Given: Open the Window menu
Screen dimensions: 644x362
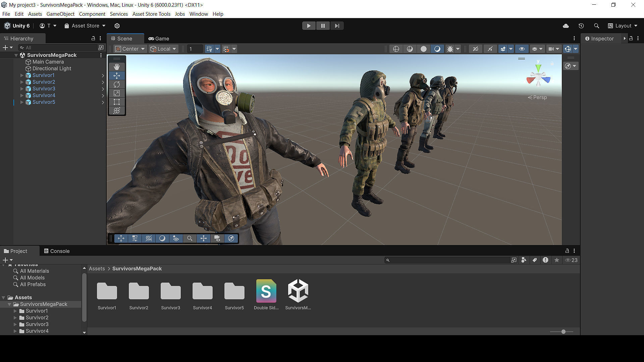Looking at the screenshot, I should point(199,14).
